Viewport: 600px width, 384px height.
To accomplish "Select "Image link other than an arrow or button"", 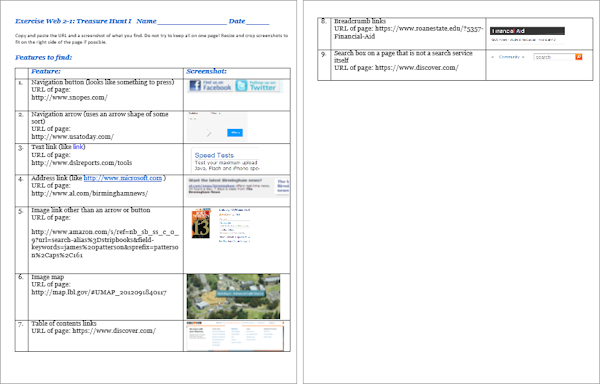I will (x=91, y=210).
